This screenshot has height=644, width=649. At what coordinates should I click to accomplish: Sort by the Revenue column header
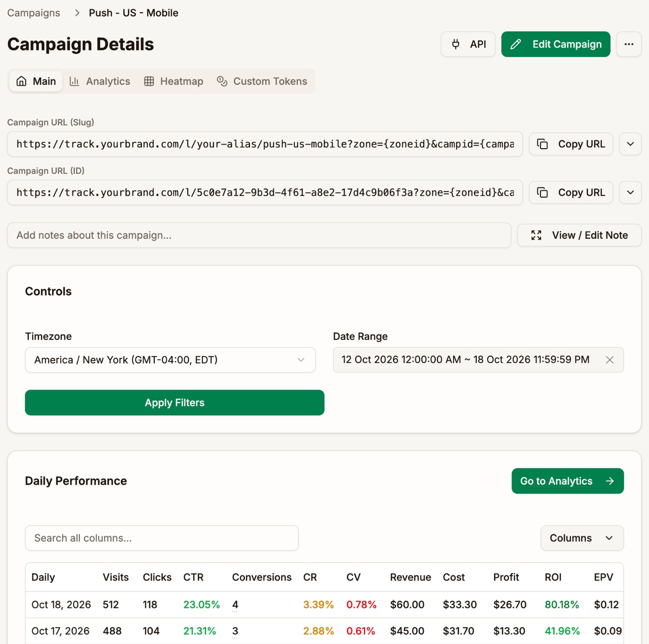click(410, 578)
